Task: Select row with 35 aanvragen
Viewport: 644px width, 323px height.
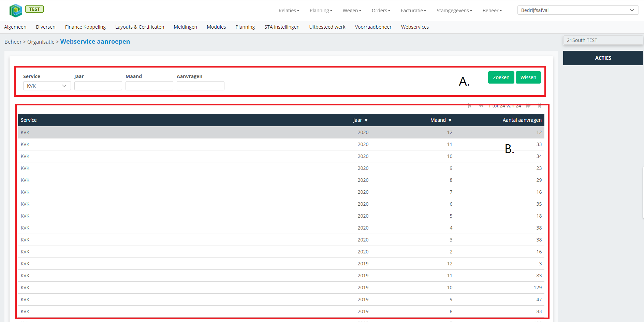Action: [x=281, y=204]
